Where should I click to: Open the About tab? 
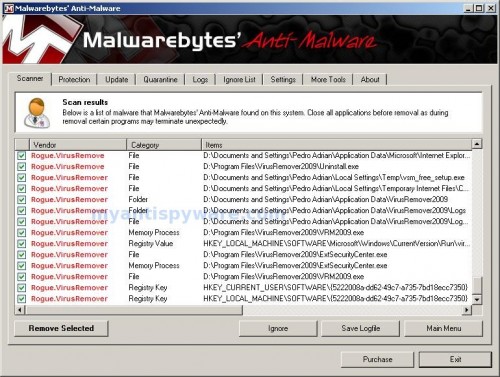[370, 79]
